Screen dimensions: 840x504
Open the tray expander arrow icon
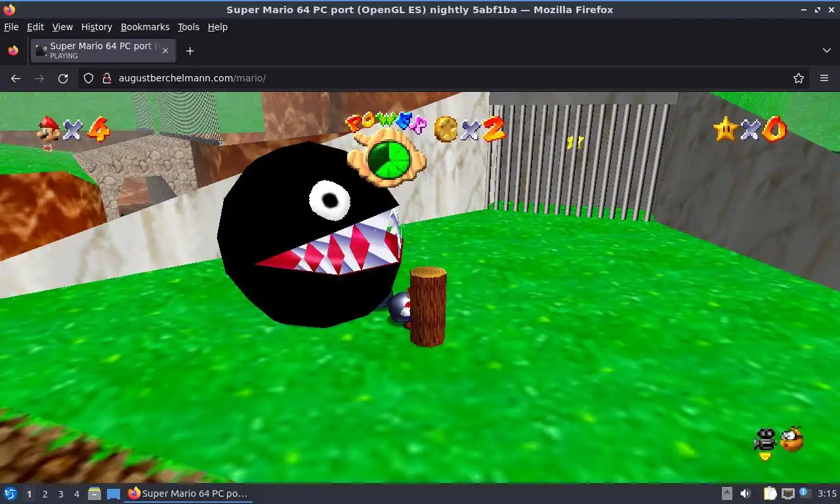click(x=727, y=493)
